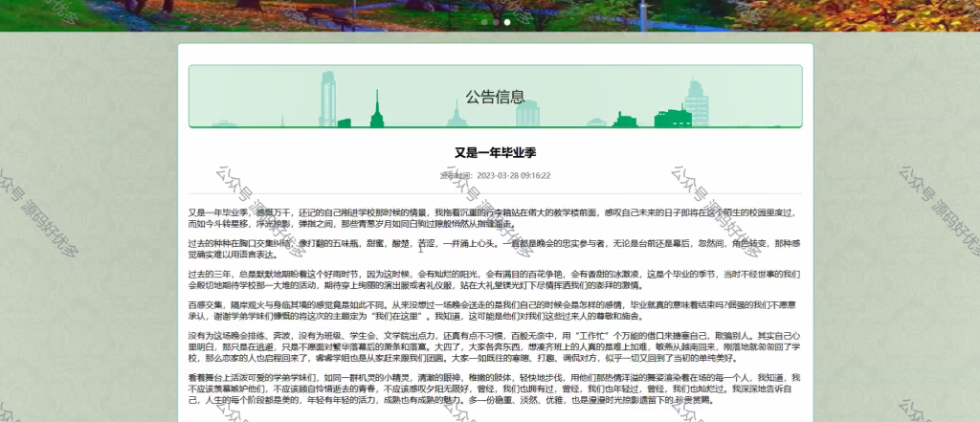980x422 pixels.
Task: Click the paragraph starting 看着舞台上活泼可爱
Action: click(x=495, y=389)
